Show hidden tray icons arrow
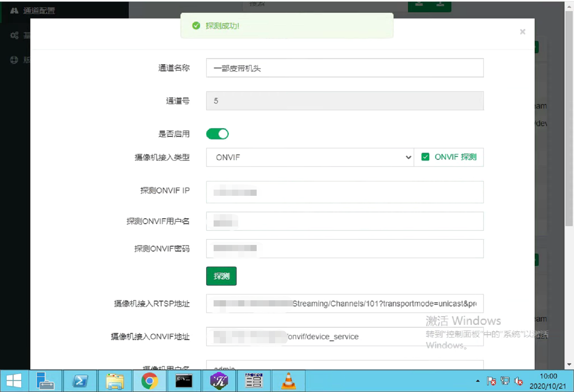 click(x=478, y=381)
